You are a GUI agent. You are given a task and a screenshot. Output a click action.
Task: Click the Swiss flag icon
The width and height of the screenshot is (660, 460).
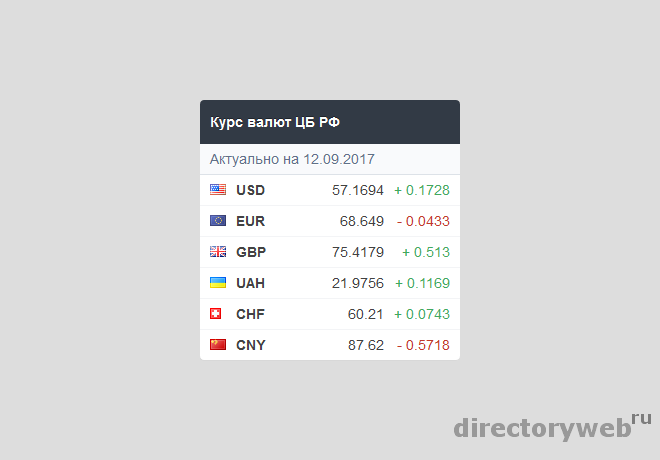(x=216, y=314)
